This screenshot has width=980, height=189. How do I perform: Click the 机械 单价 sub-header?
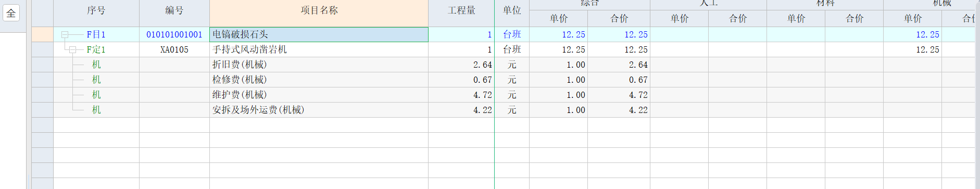(912, 19)
